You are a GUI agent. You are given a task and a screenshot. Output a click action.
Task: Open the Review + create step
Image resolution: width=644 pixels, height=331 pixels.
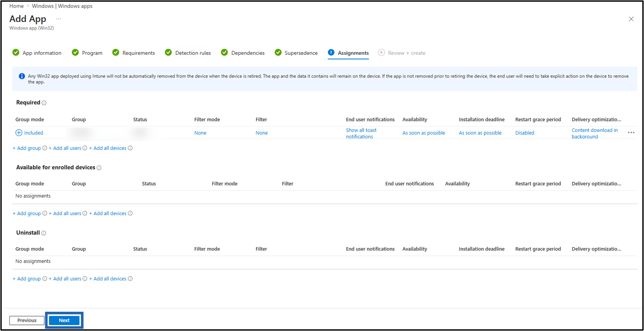pos(401,53)
